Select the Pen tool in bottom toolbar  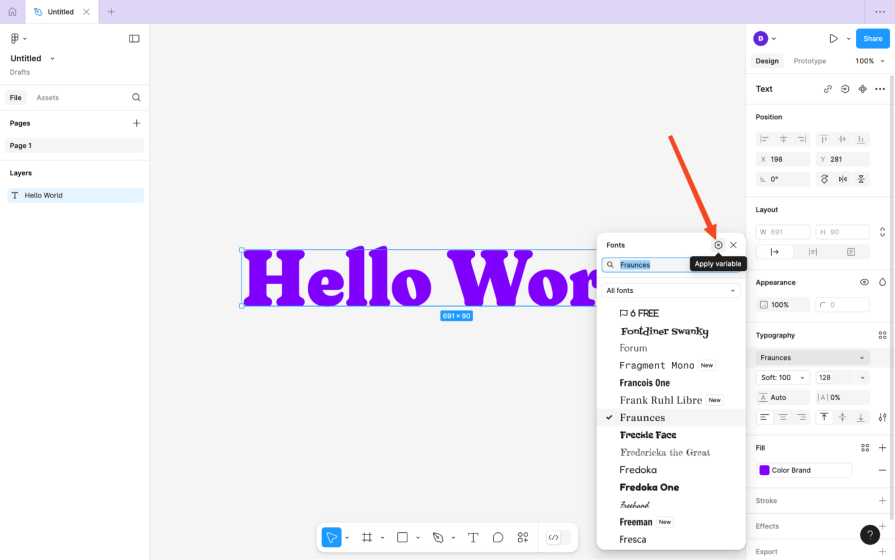438,537
